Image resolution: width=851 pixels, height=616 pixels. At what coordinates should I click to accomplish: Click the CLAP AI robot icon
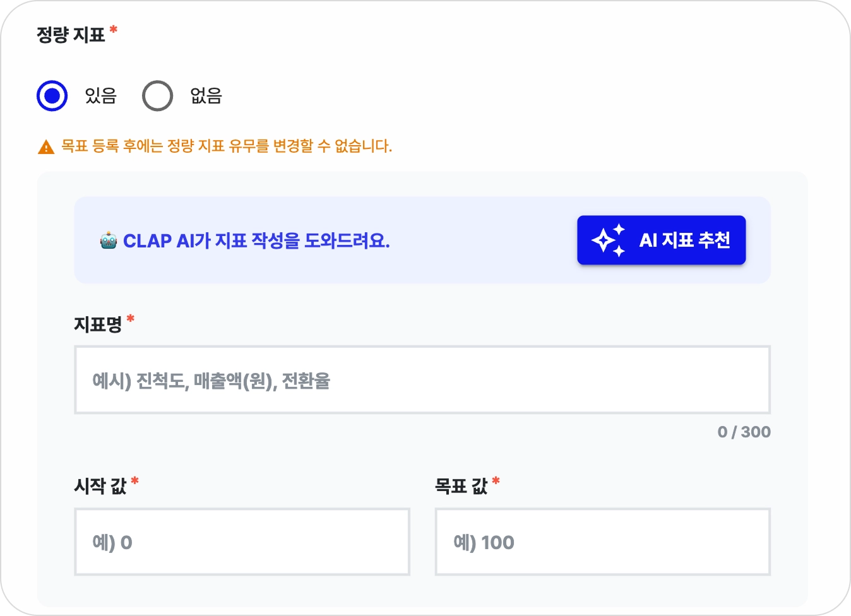(x=109, y=240)
